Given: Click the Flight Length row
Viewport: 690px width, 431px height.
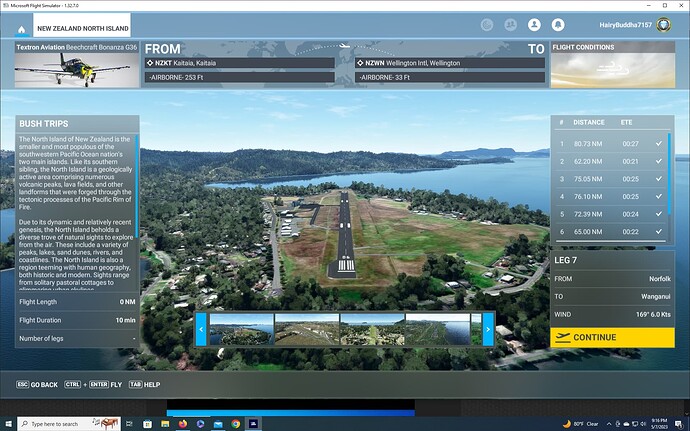Looking at the screenshot, I should tap(77, 302).
